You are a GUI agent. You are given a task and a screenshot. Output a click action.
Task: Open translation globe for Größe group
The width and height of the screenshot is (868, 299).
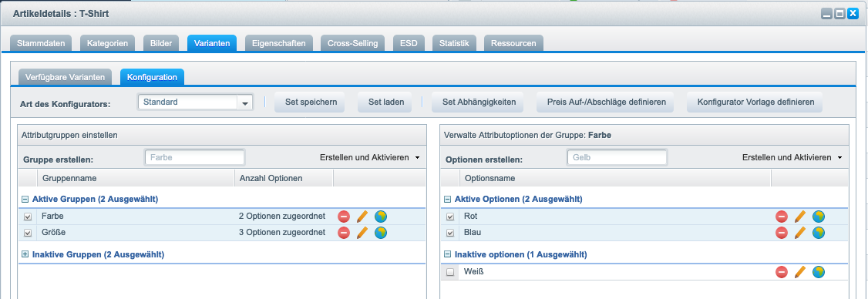[x=380, y=233]
